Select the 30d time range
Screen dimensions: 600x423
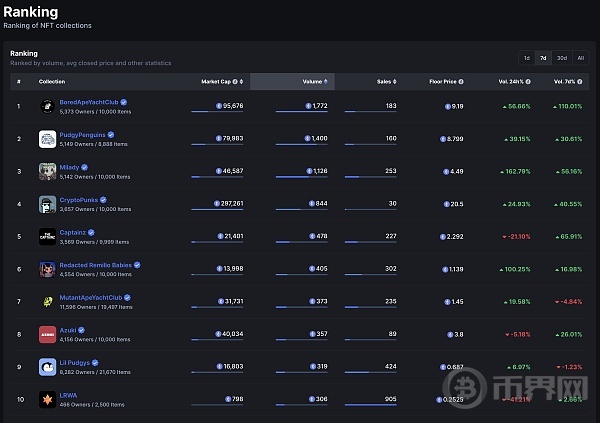[x=561, y=58]
